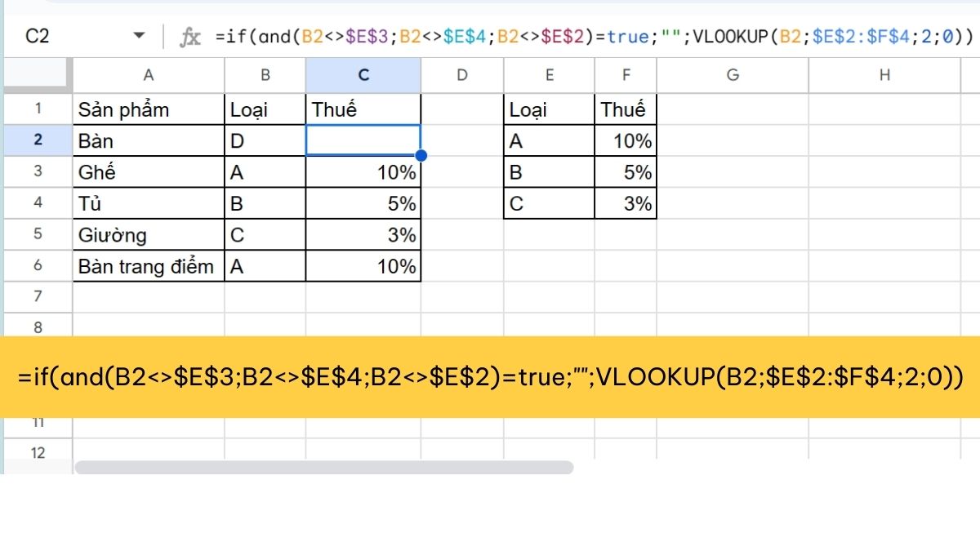Screen dimensions: 980x551
Task: Select row 7 header
Action: tap(38, 296)
